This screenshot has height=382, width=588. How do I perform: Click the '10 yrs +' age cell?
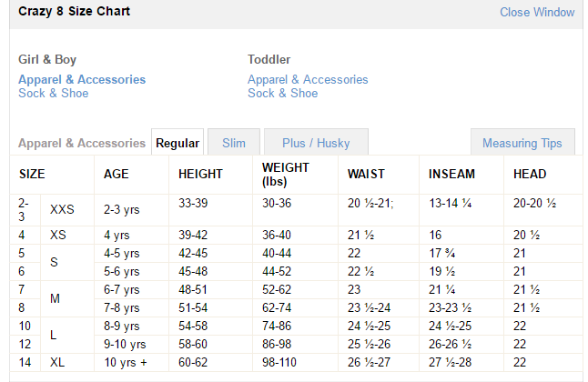[125, 363]
